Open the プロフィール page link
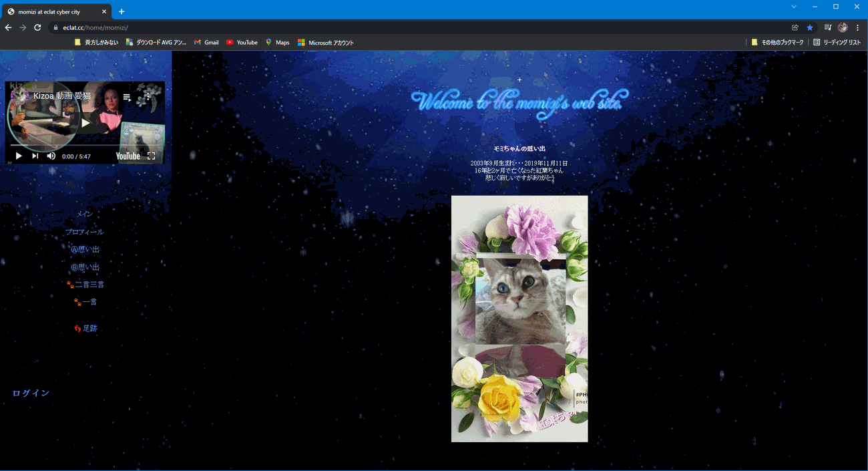The height and width of the screenshot is (471, 868). tap(84, 232)
